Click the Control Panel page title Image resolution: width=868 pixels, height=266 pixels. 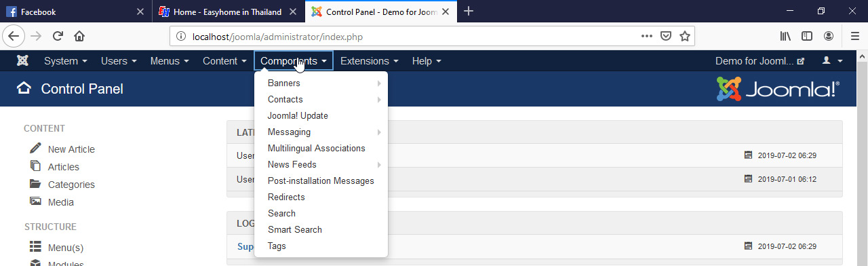[x=82, y=89]
